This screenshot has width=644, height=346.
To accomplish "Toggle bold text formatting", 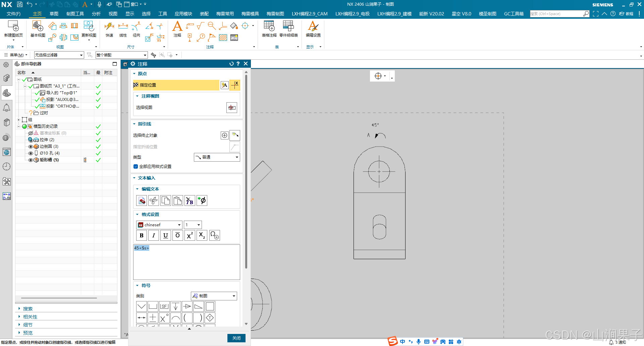I will tap(142, 235).
